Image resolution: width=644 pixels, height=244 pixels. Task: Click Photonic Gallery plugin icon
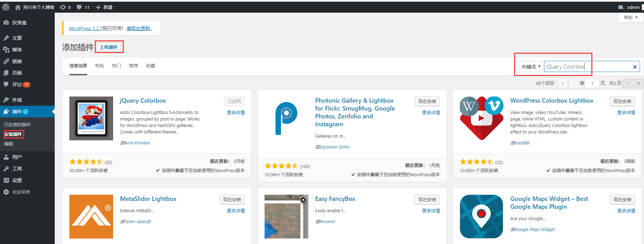point(286,118)
